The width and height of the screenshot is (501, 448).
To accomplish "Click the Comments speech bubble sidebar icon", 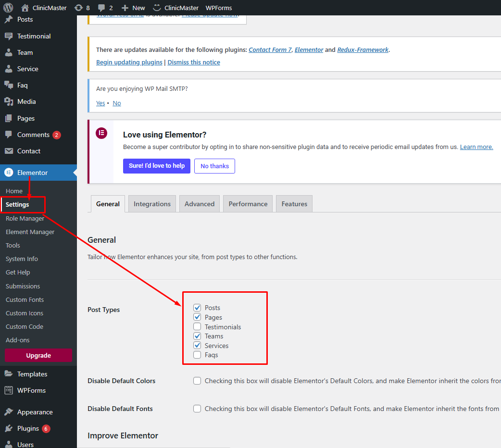I will pyautogui.click(x=9, y=135).
